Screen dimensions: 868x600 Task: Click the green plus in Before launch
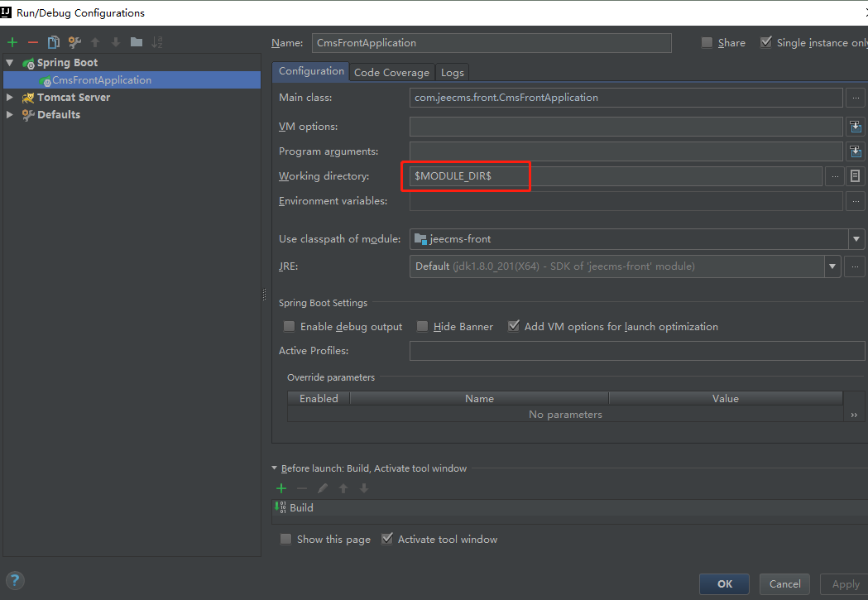point(281,488)
